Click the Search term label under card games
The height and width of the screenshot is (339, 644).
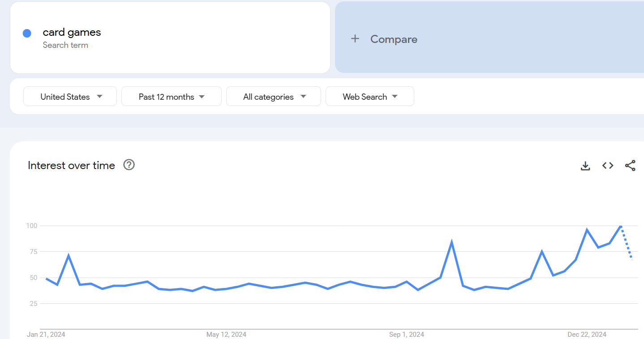coord(65,45)
